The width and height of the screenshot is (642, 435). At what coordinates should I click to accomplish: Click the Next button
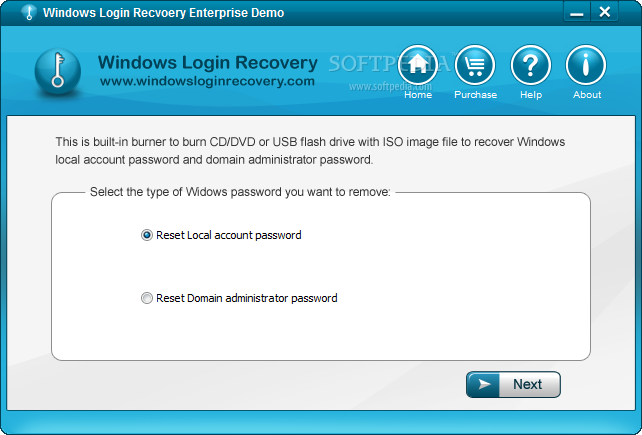[513, 384]
